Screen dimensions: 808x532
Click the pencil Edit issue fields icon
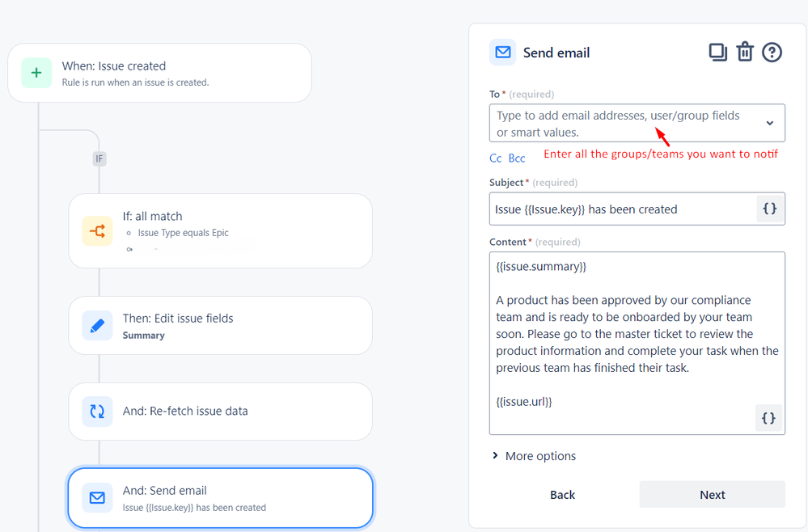point(97,326)
